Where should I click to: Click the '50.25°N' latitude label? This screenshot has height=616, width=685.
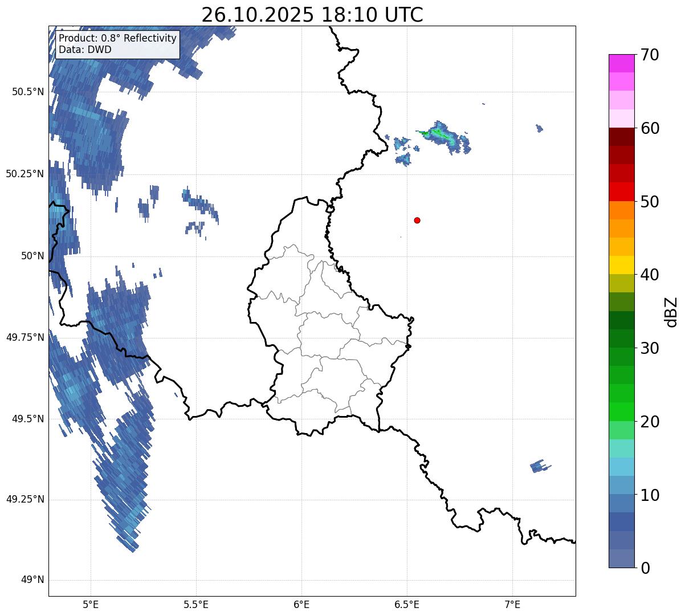tap(25, 174)
